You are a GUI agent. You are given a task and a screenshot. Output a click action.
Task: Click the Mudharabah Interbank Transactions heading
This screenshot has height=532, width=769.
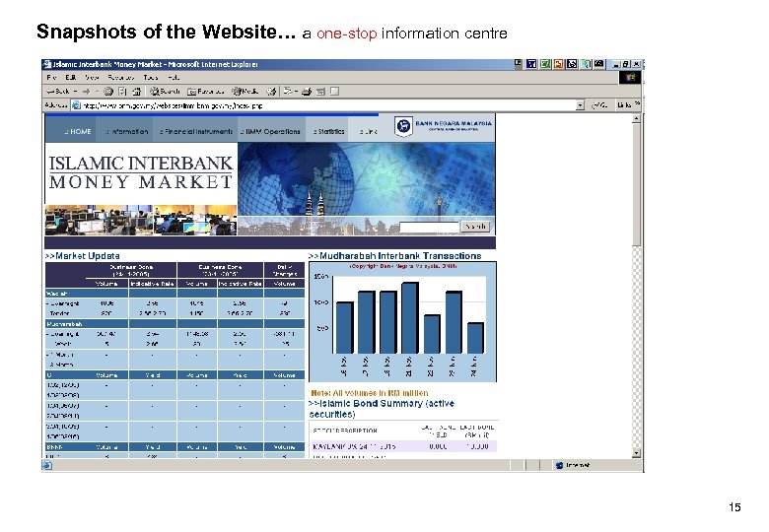coord(394,256)
